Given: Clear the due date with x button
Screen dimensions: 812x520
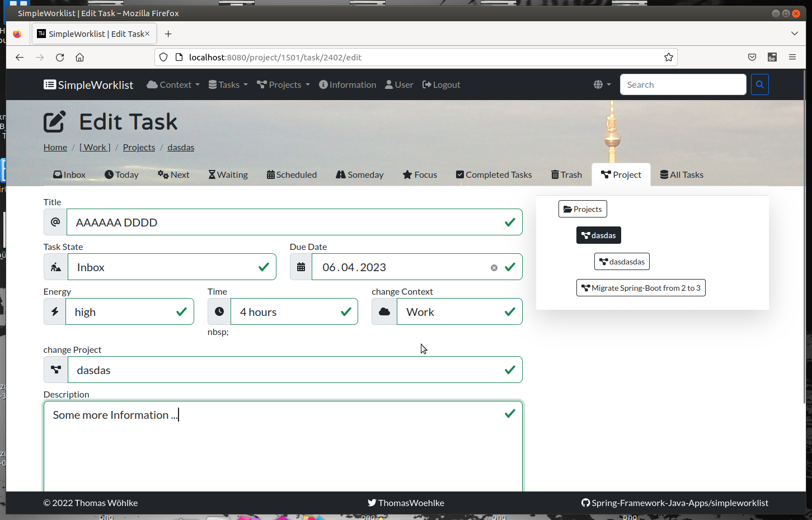Looking at the screenshot, I should pyautogui.click(x=494, y=268).
